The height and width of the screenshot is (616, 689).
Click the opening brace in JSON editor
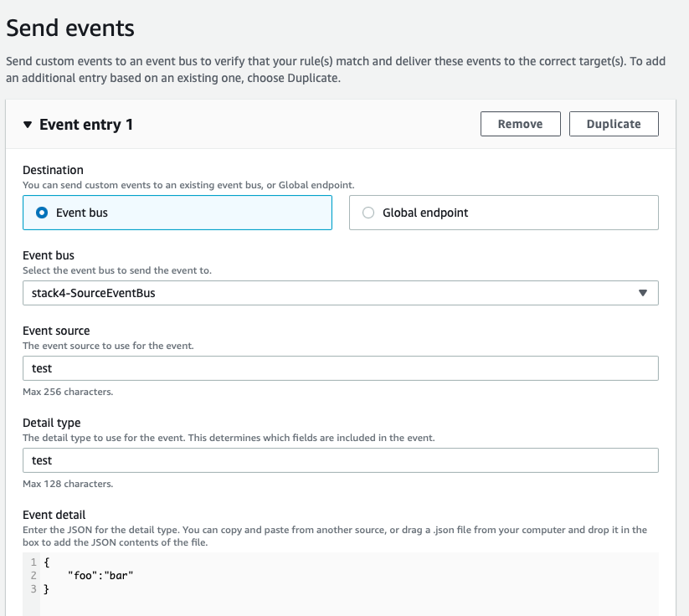pyautogui.click(x=46, y=562)
